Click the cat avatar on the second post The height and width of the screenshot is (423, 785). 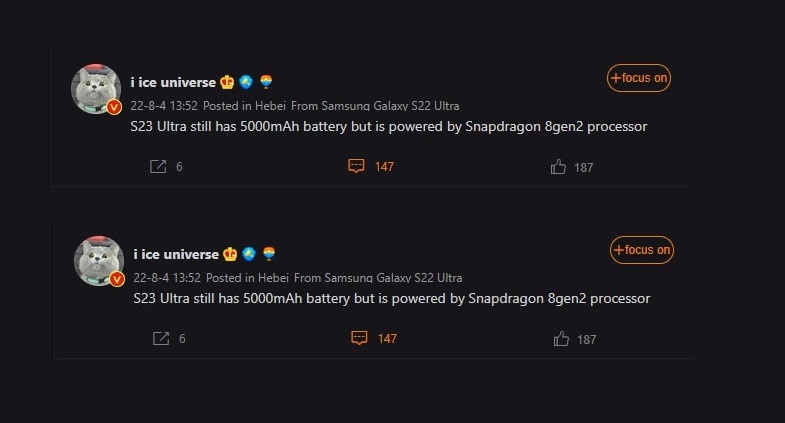click(x=99, y=261)
